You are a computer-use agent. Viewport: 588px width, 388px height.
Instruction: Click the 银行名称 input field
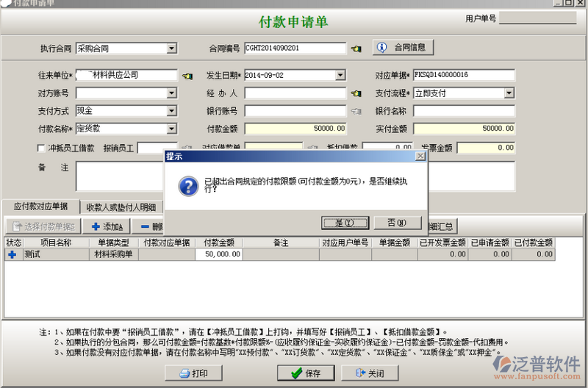coord(465,111)
